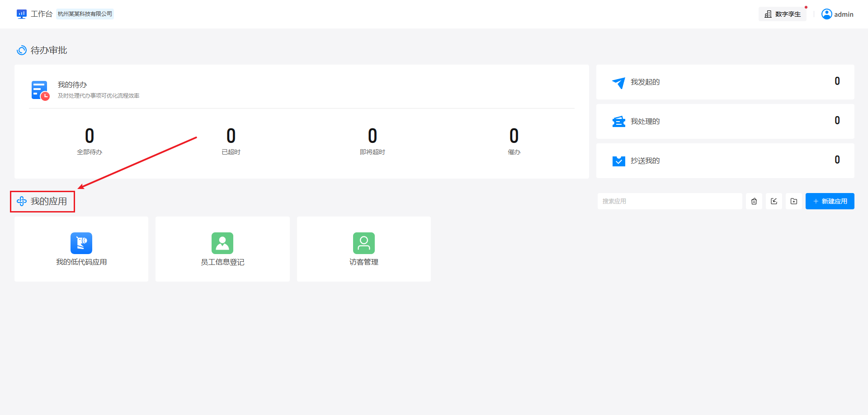Click the 工作台 monitor logo icon
Viewport: 868px width, 415px height.
coord(21,14)
